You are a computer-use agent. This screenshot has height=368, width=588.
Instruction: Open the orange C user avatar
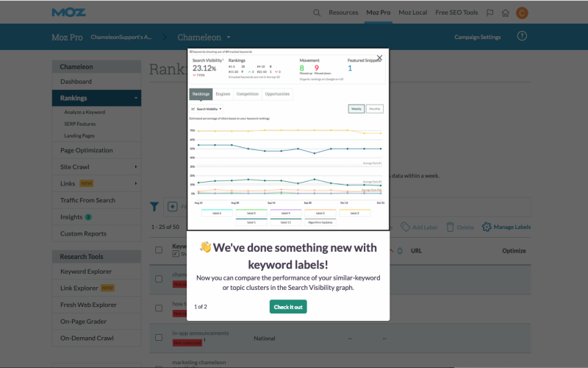(x=522, y=13)
